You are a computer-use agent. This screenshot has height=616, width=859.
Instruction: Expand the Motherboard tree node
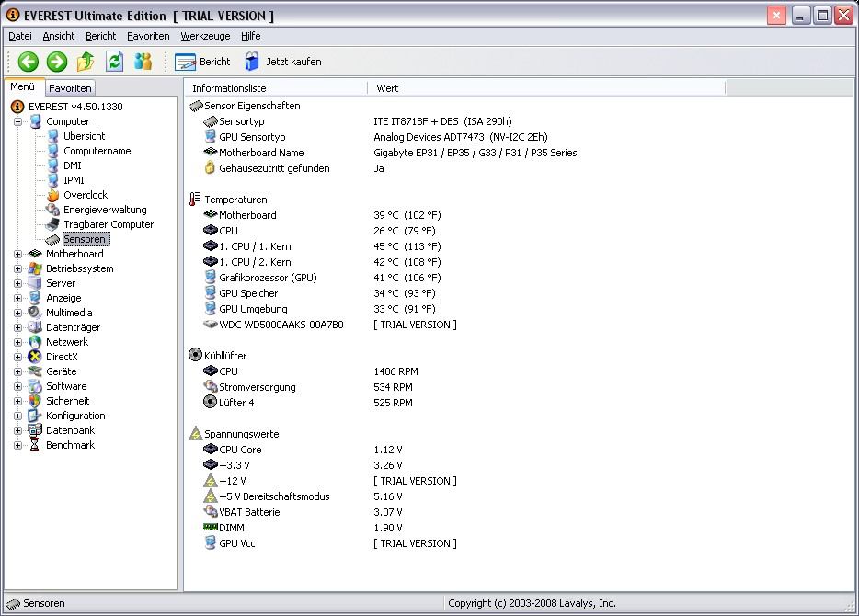18,254
